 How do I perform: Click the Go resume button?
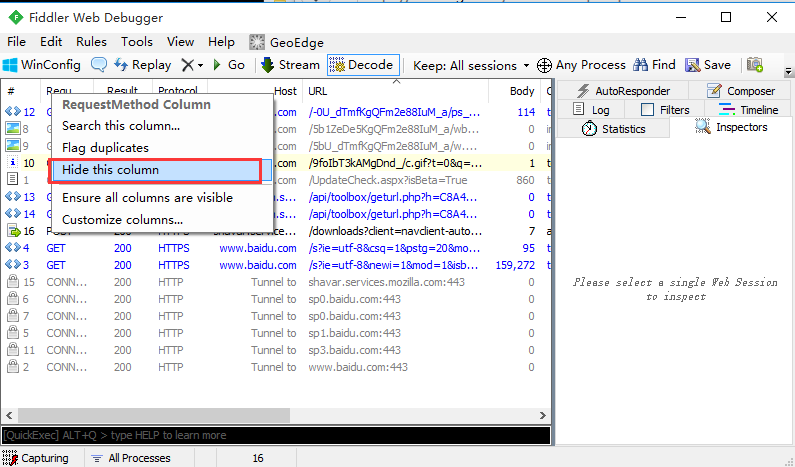(x=229, y=65)
